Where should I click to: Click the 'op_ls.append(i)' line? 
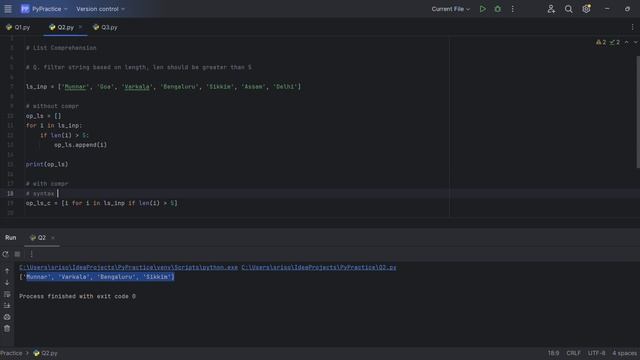pyautogui.click(x=80, y=145)
